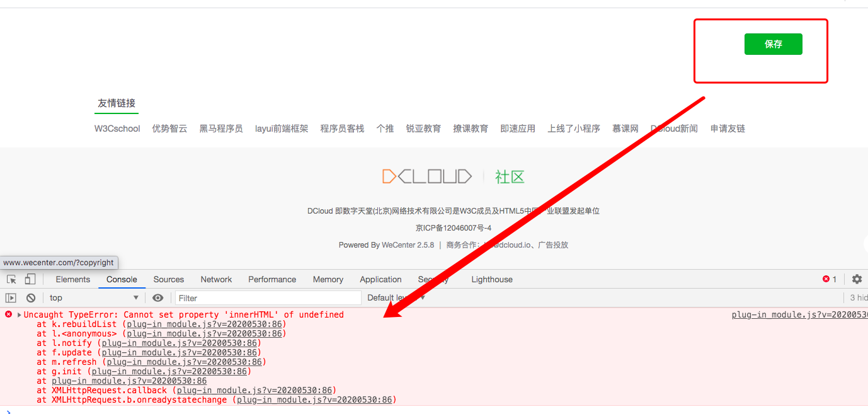Click the 京ICP备12046007号-4 link

tap(454, 228)
